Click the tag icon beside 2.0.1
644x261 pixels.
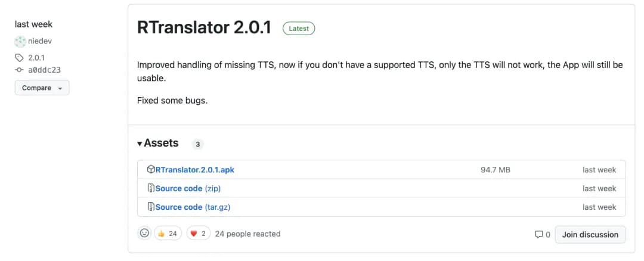click(x=20, y=58)
